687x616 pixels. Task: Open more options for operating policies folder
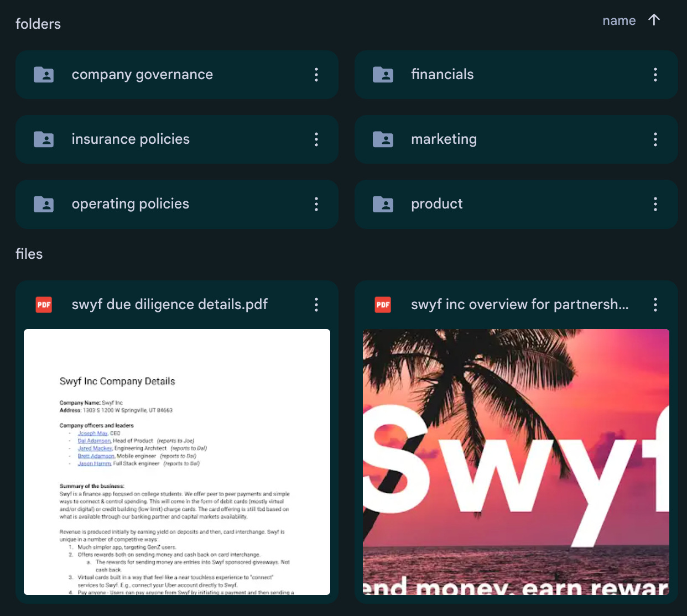point(316,204)
